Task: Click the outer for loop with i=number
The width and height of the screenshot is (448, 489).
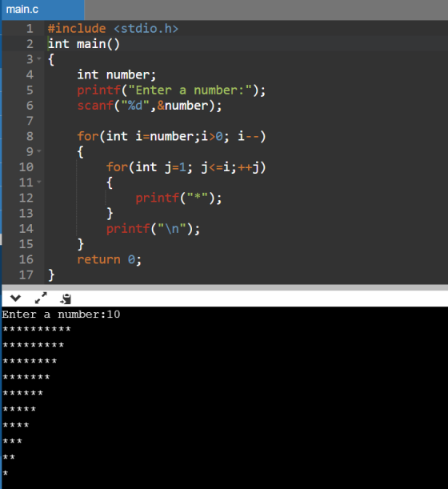Action: tap(171, 137)
